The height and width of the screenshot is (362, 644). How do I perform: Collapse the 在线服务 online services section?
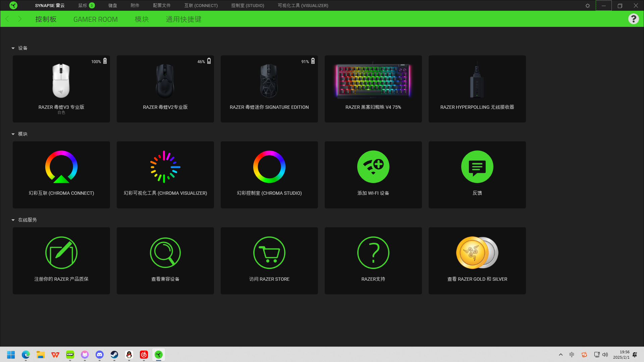[13, 220]
